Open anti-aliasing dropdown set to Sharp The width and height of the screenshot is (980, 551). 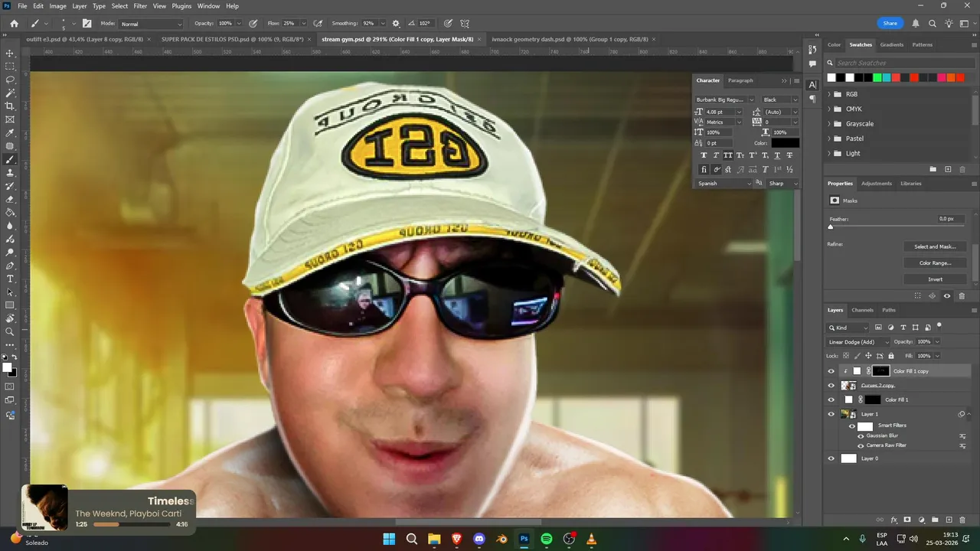[x=782, y=184]
